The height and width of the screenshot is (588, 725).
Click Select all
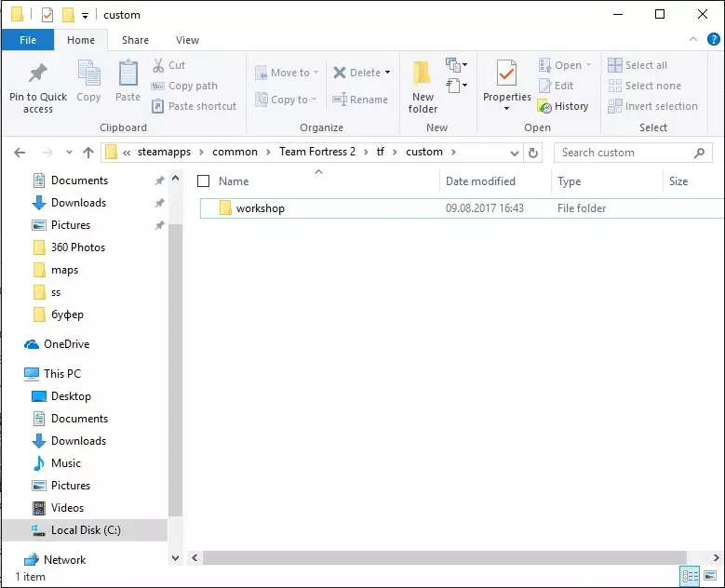point(638,65)
